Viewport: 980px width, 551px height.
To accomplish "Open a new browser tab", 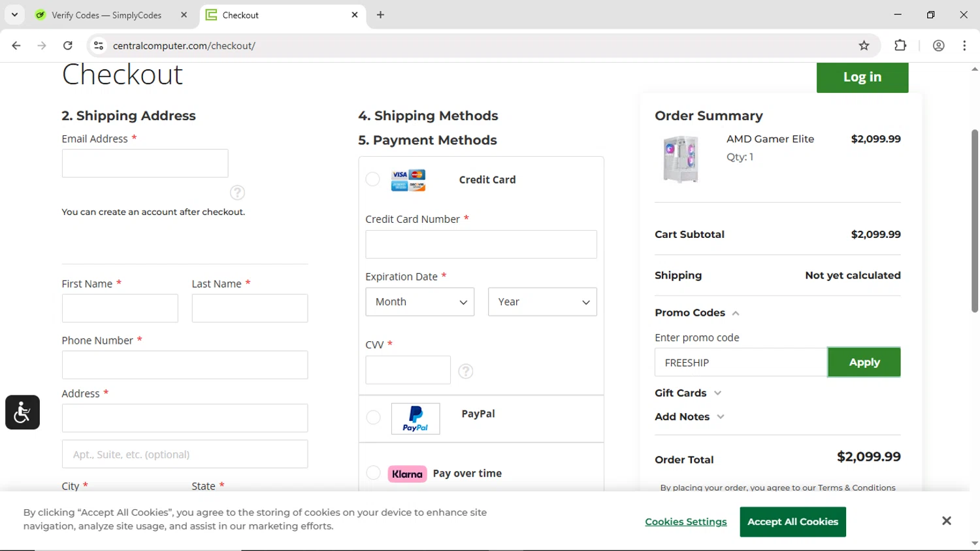I will [x=381, y=14].
